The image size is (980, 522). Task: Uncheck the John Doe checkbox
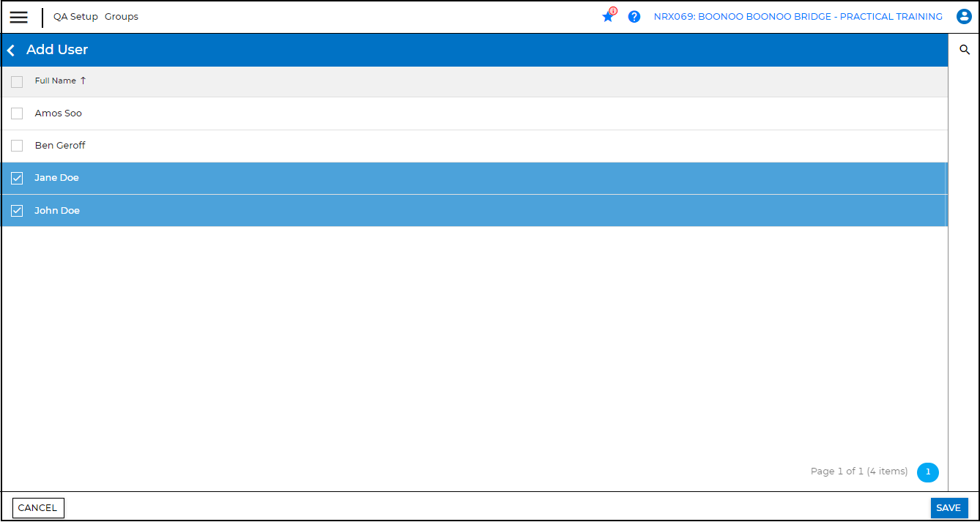point(17,211)
